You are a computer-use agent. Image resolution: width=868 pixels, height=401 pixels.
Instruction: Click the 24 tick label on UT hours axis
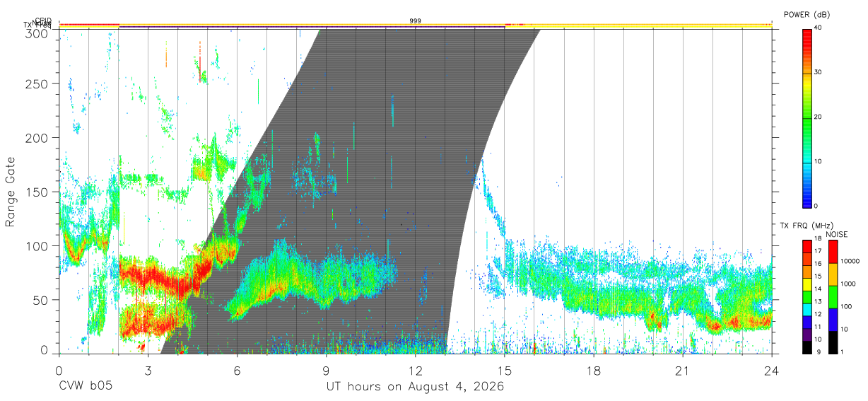coord(772,371)
